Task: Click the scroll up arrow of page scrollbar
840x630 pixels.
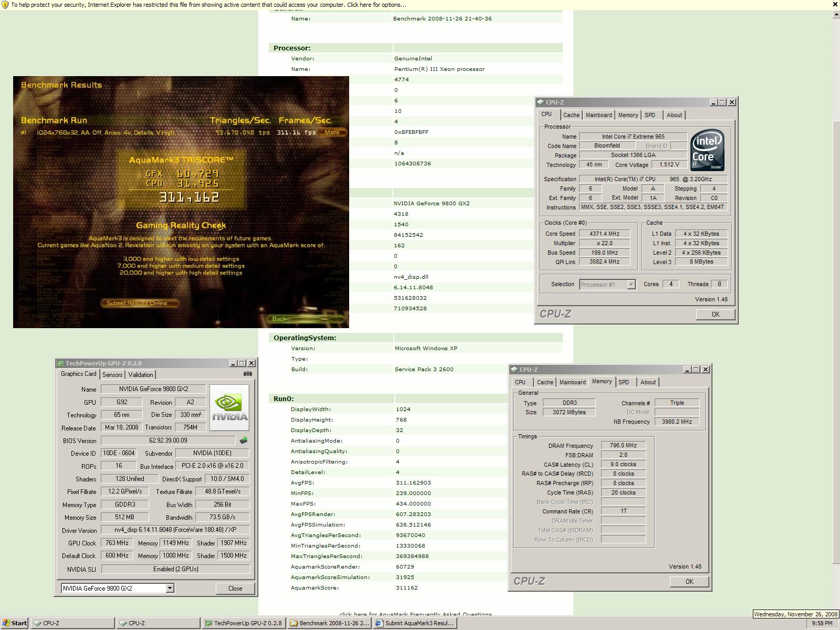Action: click(836, 14)
